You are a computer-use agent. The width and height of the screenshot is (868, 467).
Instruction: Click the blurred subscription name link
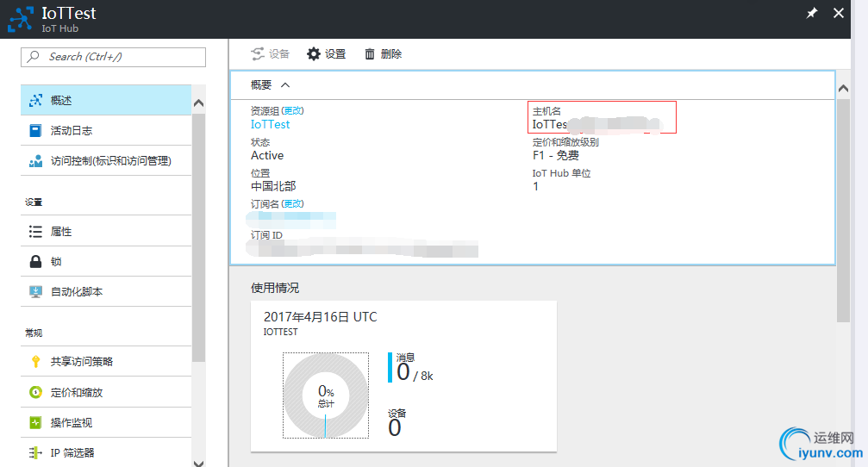pos(291,220)
